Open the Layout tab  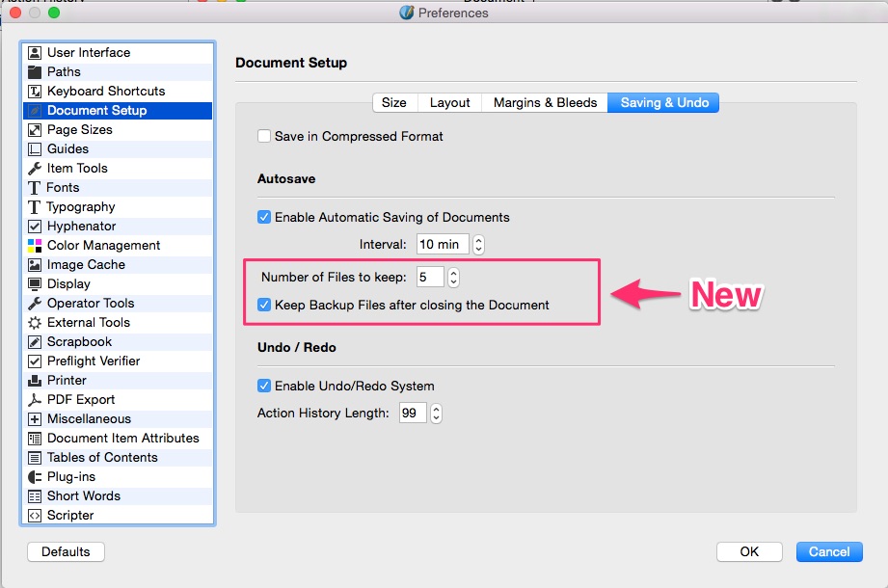[x=449, y=103]
